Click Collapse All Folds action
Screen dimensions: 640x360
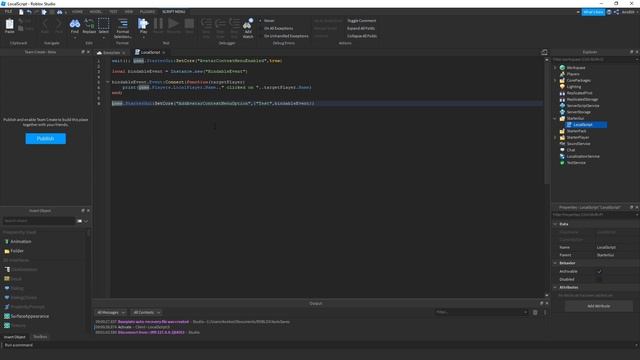coord(362,36)
